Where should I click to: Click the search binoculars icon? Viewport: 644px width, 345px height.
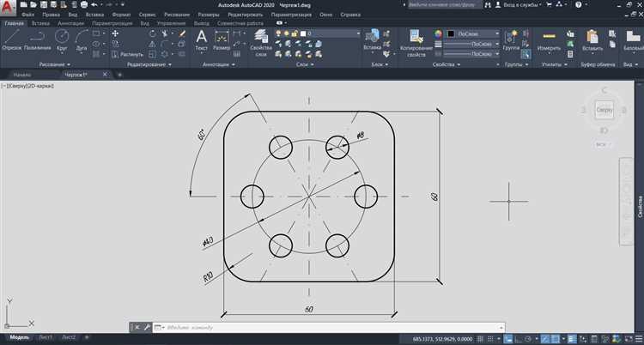[488, 5]
